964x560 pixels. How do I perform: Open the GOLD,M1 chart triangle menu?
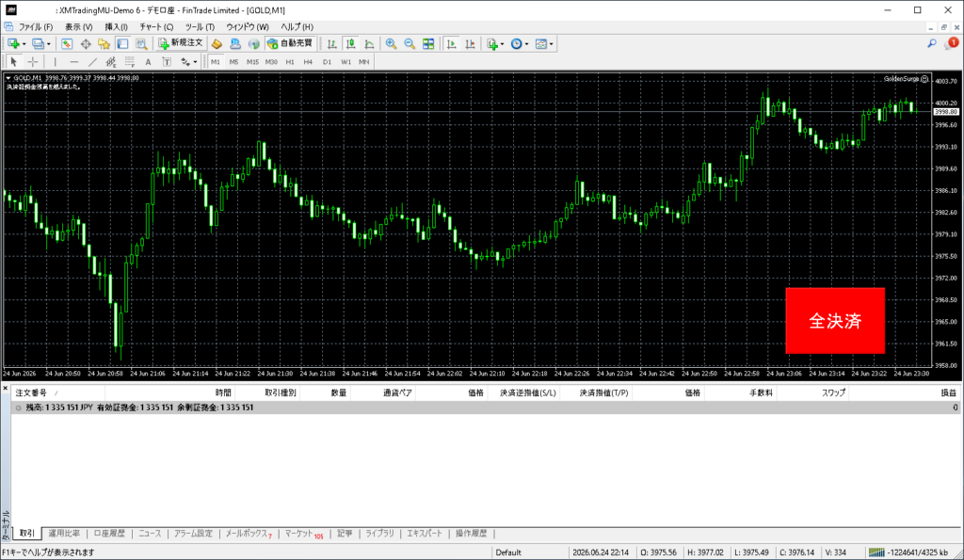(x=8, y=78)
